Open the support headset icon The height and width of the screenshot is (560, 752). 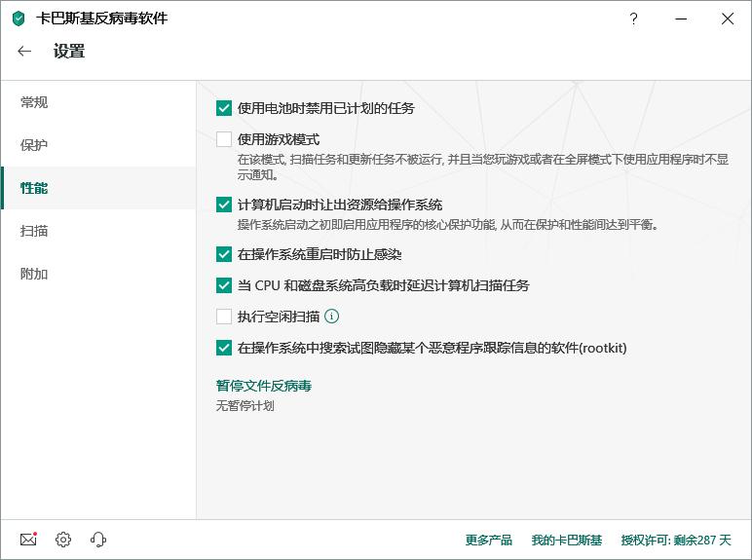coord(98,540)
